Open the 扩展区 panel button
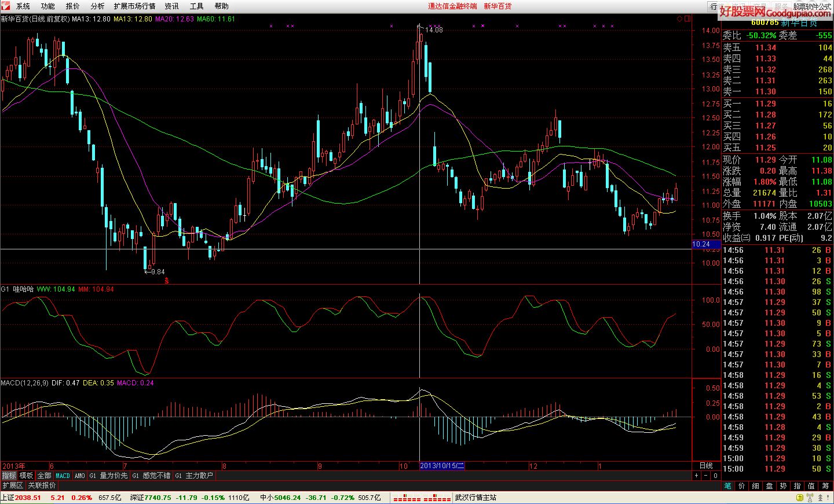Viewport: 834px width, 504px height. (x=12, y=485)
